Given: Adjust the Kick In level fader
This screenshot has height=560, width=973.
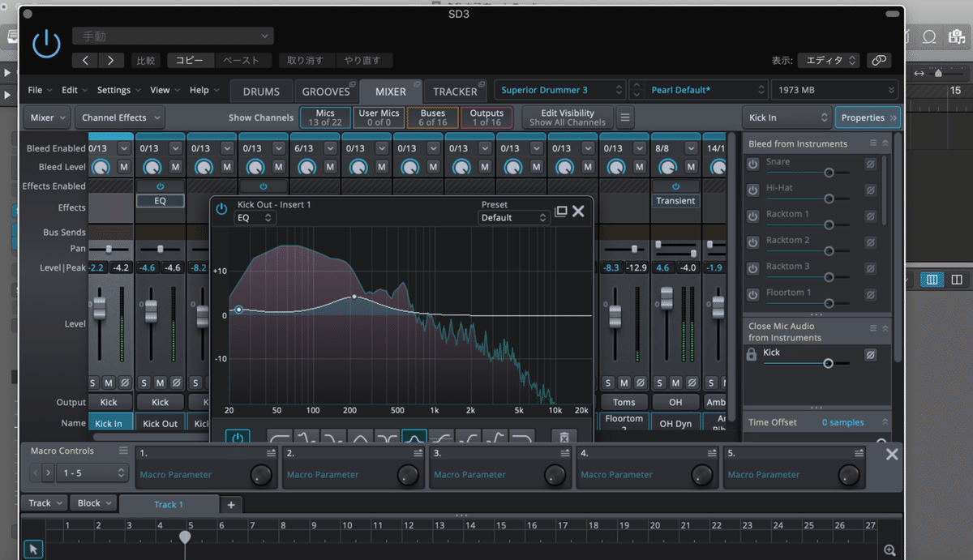Looking at the screenshot, I should click(100, 308).
